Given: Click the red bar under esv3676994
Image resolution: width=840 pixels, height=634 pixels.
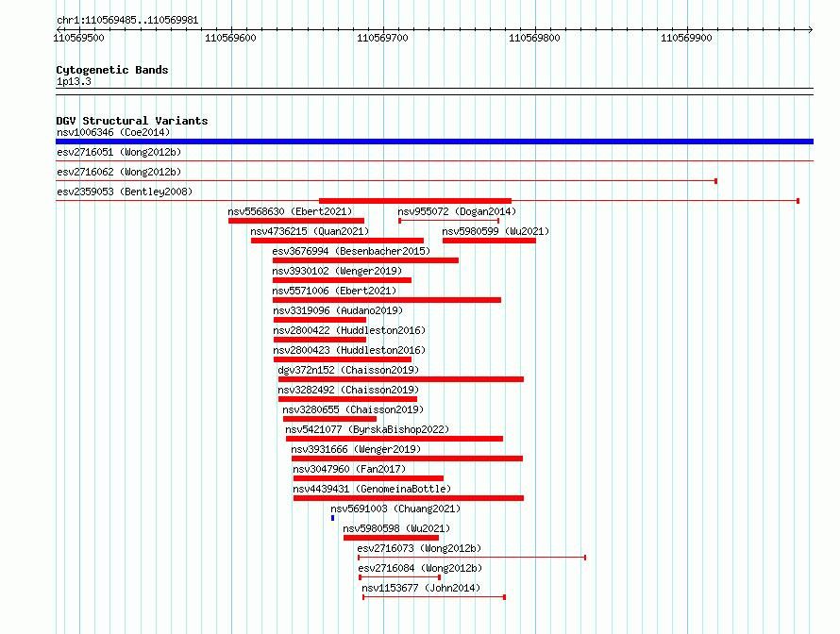Looking at the screenshot, I should [365, 260].
